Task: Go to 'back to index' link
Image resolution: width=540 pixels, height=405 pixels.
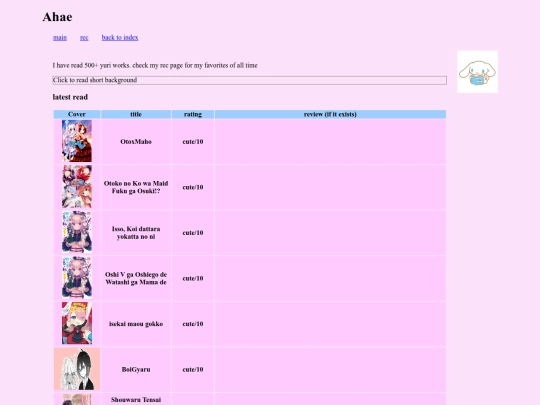Action: [x=120, y=38]
